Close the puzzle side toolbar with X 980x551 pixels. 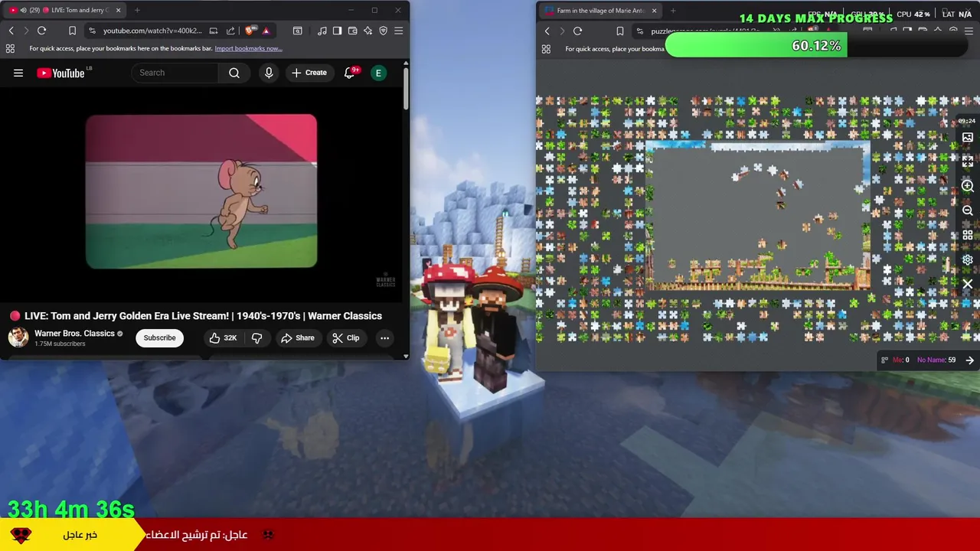968,284
